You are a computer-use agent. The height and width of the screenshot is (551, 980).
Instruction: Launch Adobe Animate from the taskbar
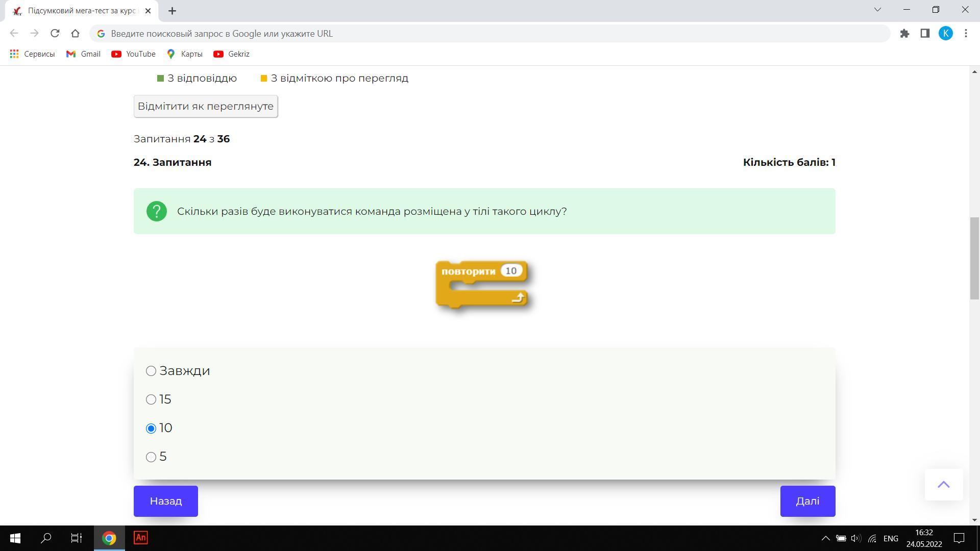click(140, 538)
